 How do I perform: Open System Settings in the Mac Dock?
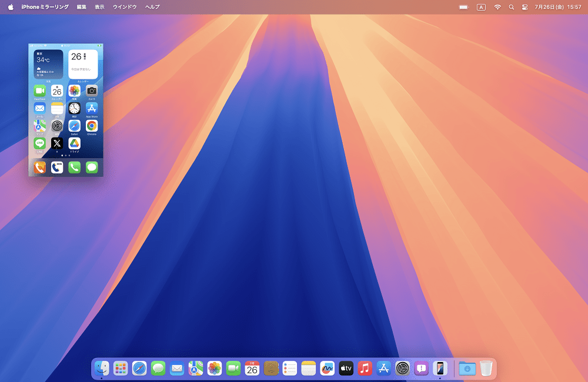tap(402, 368)
